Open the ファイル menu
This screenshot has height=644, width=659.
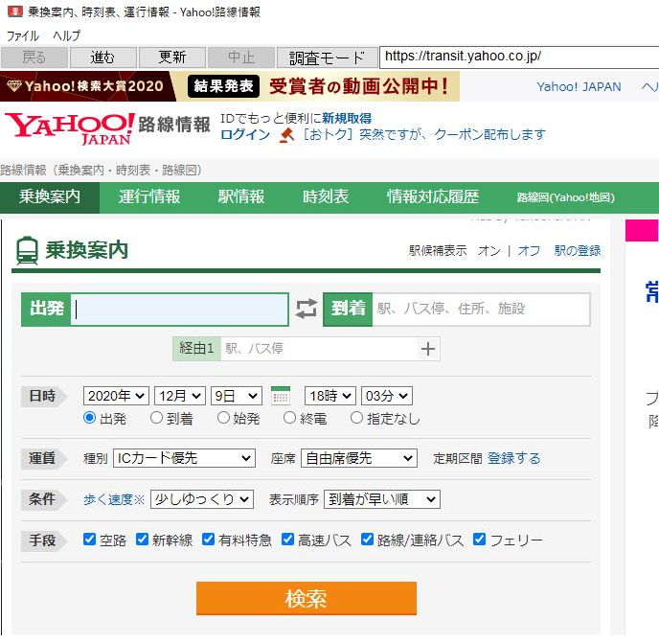coord(23,35)
